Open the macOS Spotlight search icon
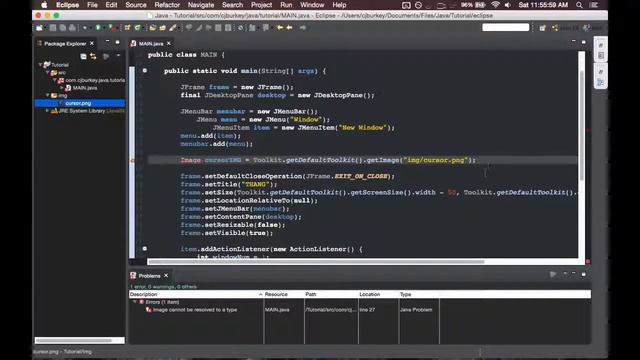Viewport: 640px width, 360px height. click(x=579, y=5)
